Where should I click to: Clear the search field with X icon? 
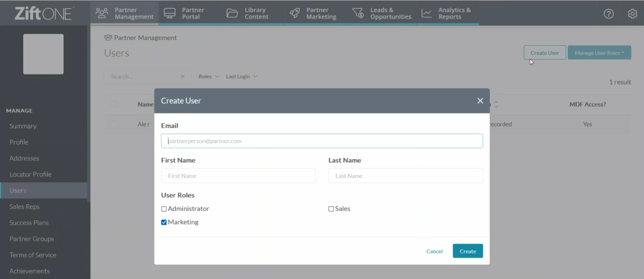point(182,76)
